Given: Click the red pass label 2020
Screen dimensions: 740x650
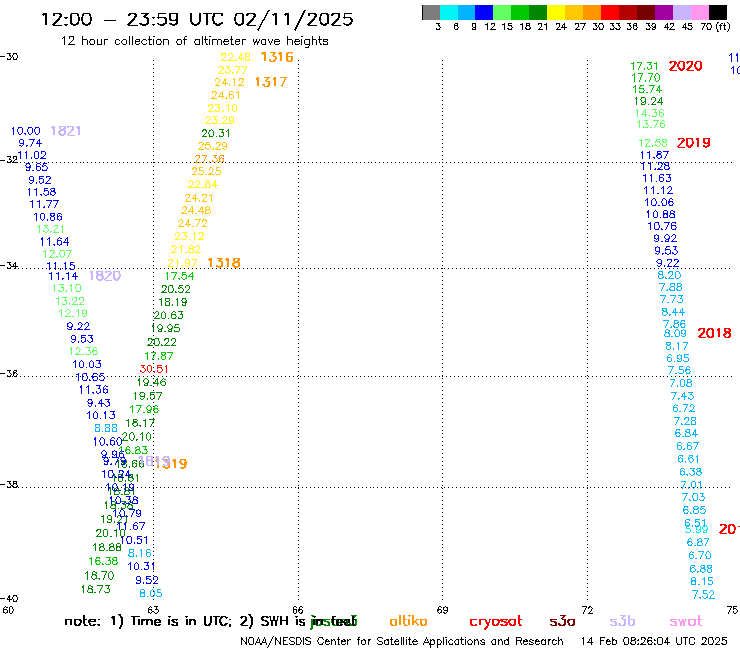Looking at the screenshot, I should point(685,66).
